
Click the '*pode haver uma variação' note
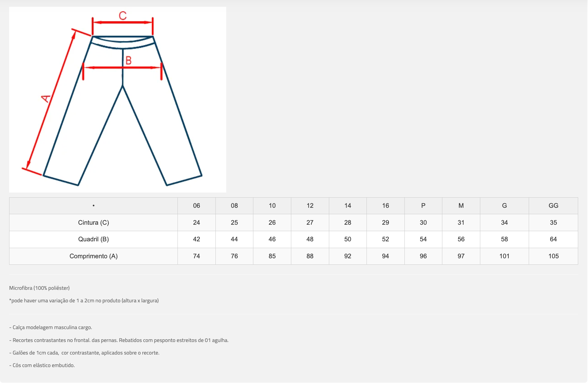pyautogui.click(x=84, y=301)
